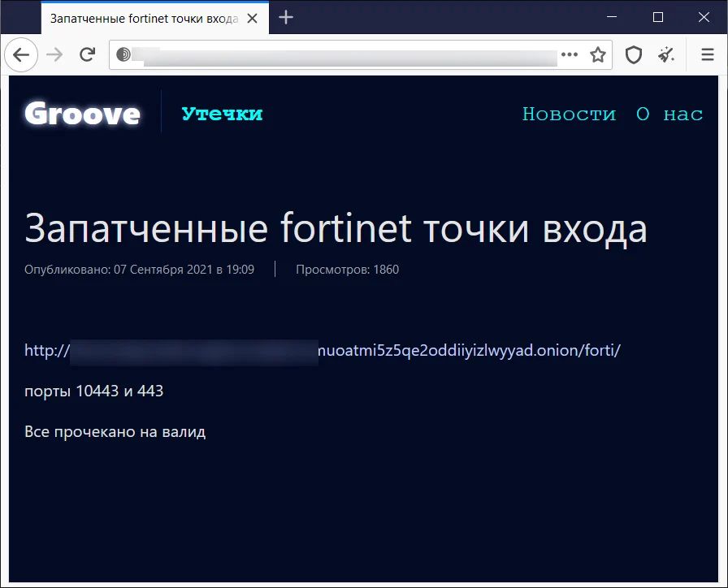Open the onion site identity icon

123,55
